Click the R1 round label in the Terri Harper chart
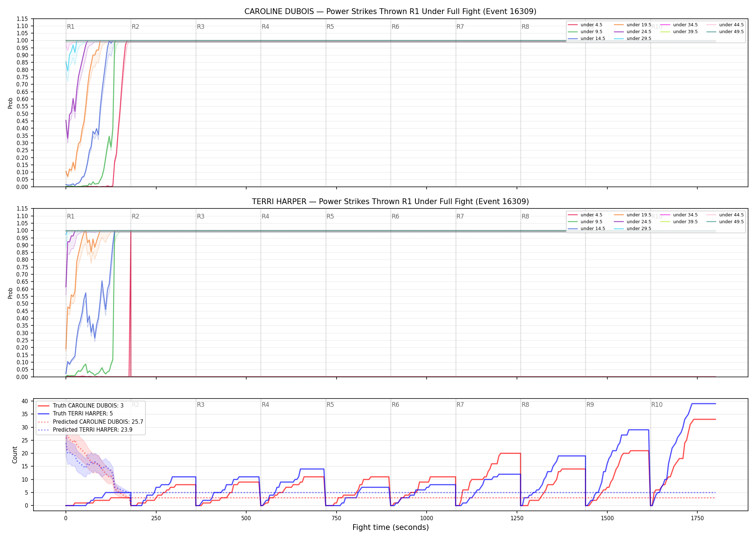This screenshot has width=756, height=540. tap(71, 216)
